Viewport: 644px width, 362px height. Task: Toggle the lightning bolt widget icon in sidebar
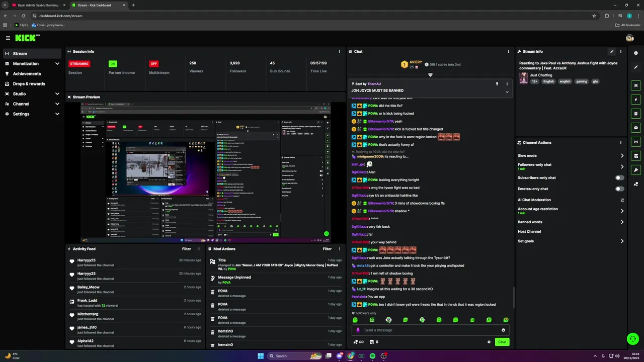click(636, 100)
